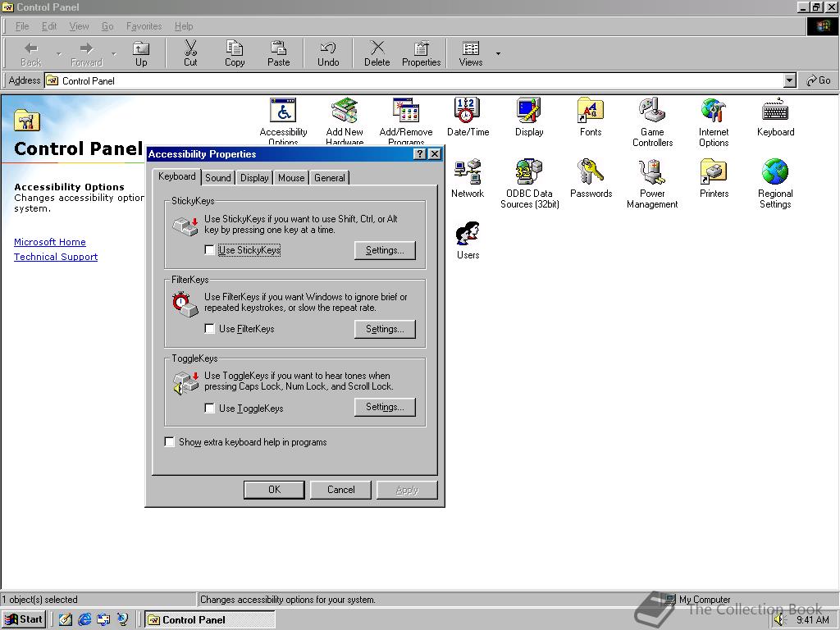Open the Fonts folder icon
This screenshot has width=840, height=630.
[x=591, y=112]
